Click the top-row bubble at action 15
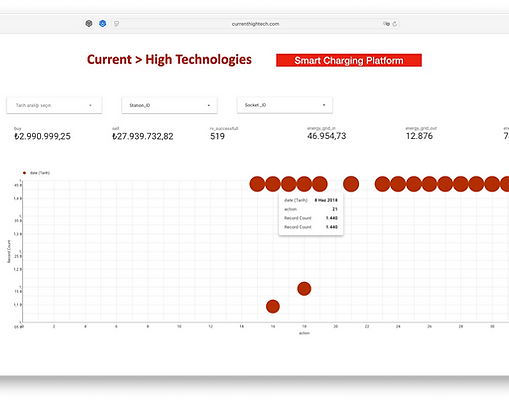Viewport: 509px width, 403px height. 257,184
